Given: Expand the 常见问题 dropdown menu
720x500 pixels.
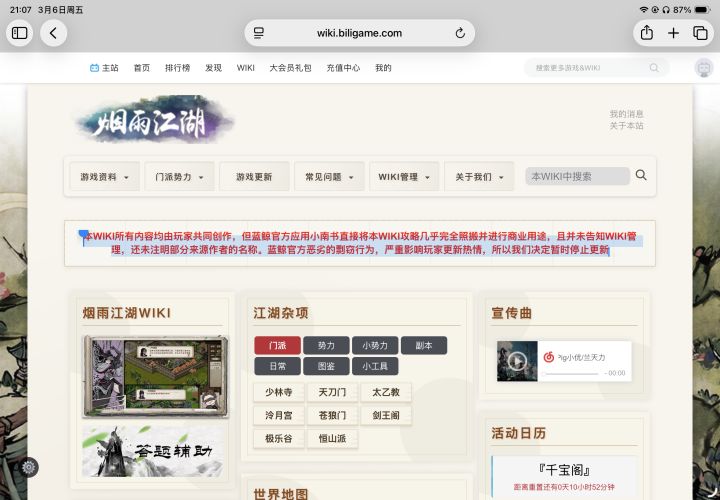Looking at the screenshot, I should click(329, 176).
